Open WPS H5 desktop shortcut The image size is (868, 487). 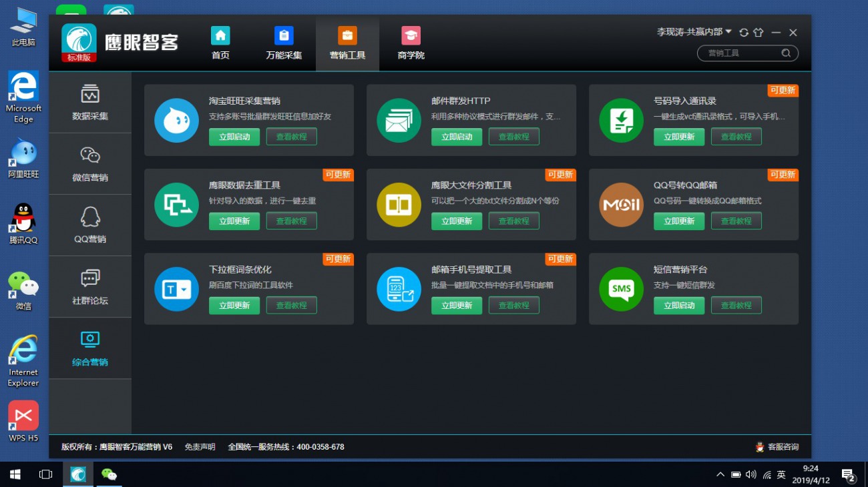point(23,422)
